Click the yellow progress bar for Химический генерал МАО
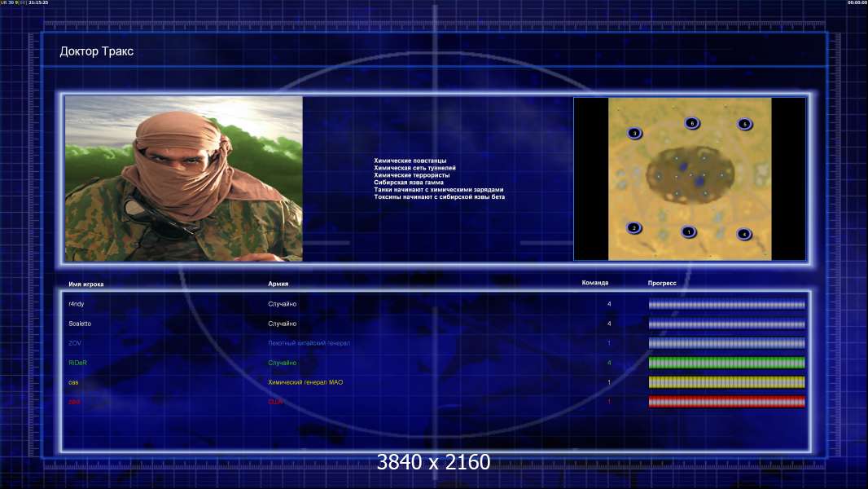 (x=726, y=382)
